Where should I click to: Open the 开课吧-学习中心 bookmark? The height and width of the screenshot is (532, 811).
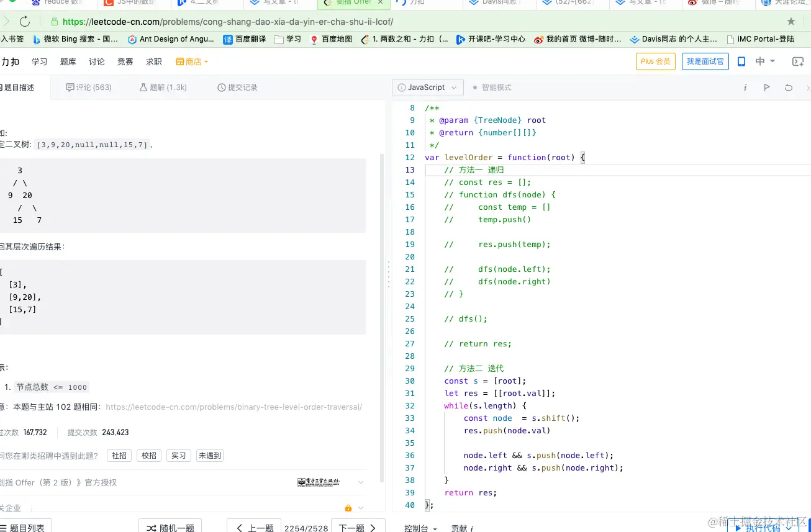point(491,39)
